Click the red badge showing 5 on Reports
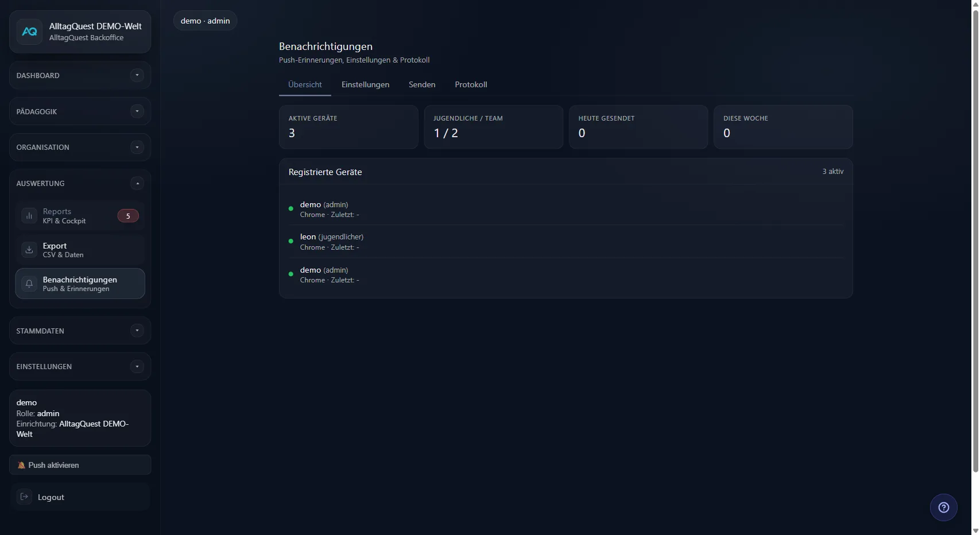The height and width of the screenshot is (535, 980). [128, 216]
